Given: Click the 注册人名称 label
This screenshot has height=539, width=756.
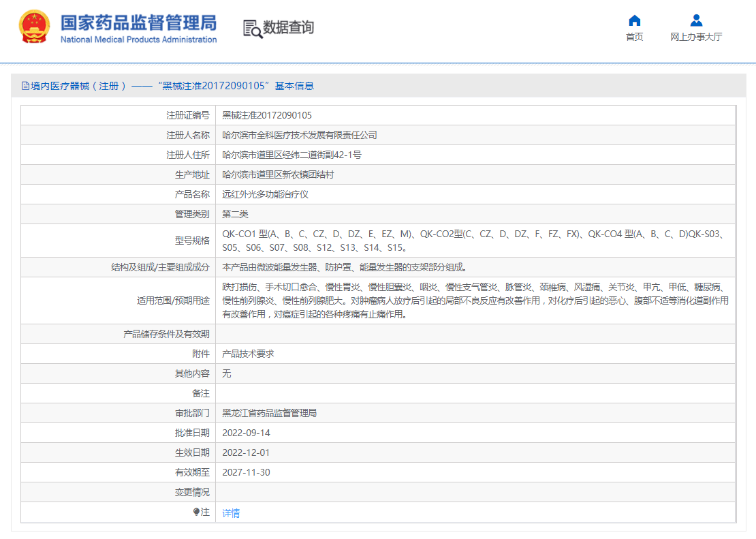Looking at the screenshot, I should (188, 135).
